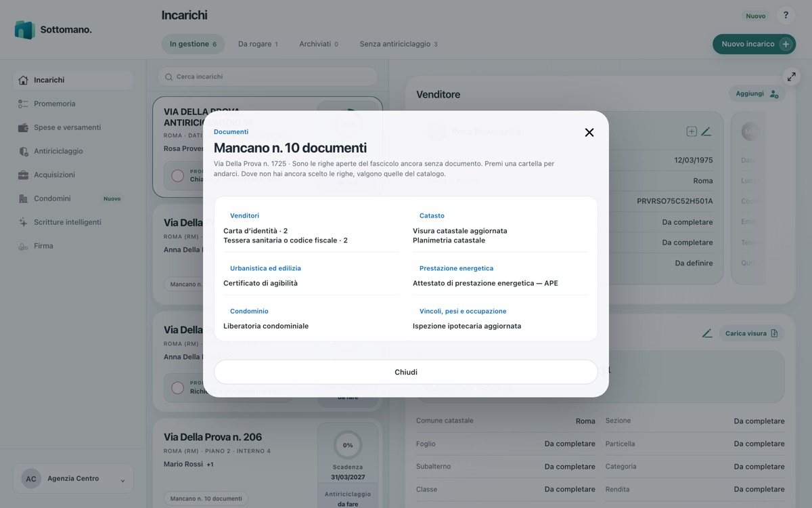This screenshot has width=812, height=508.
Task: Select the Spese e versamenti wallet icon
Action: point(24,127)
